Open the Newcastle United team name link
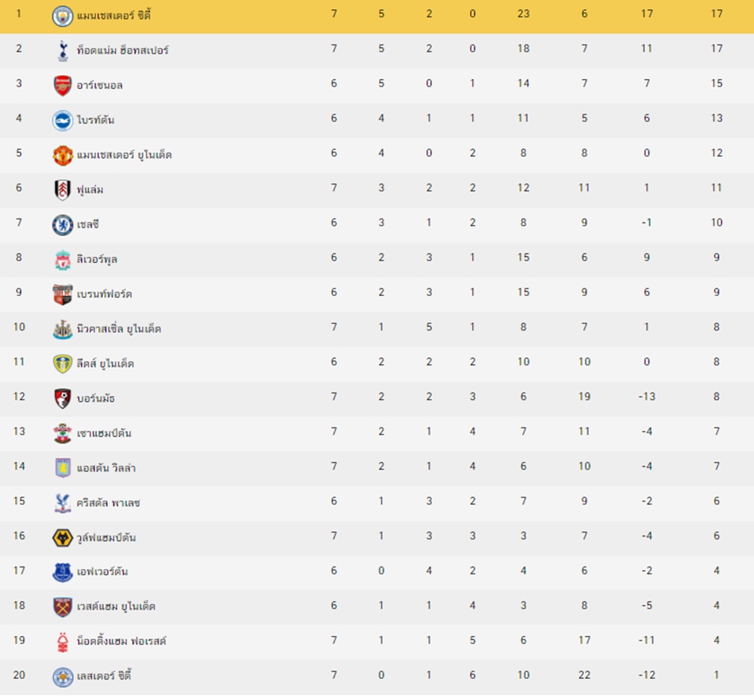 (x=119, y=329)
